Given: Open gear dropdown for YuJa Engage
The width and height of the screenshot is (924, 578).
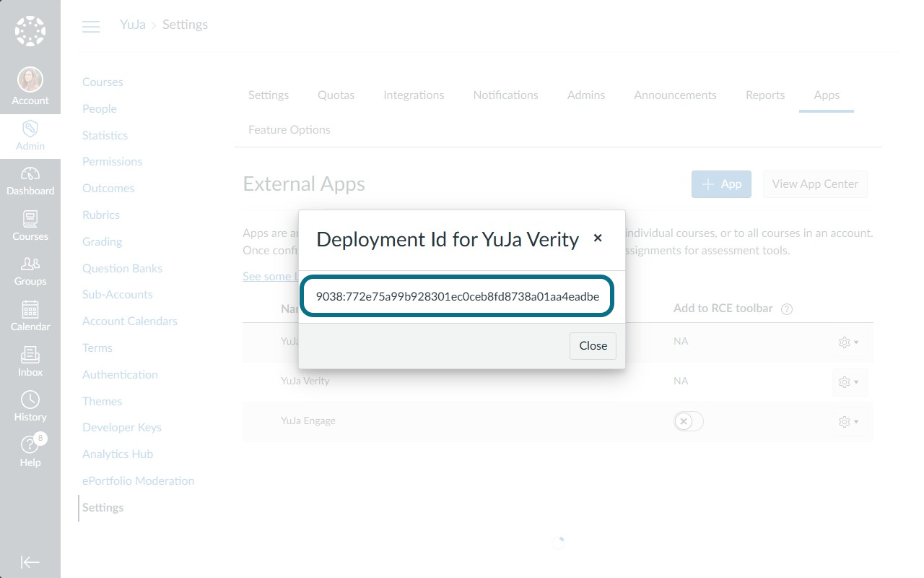Looking at the screenshot, I should (x=850, y=421).
